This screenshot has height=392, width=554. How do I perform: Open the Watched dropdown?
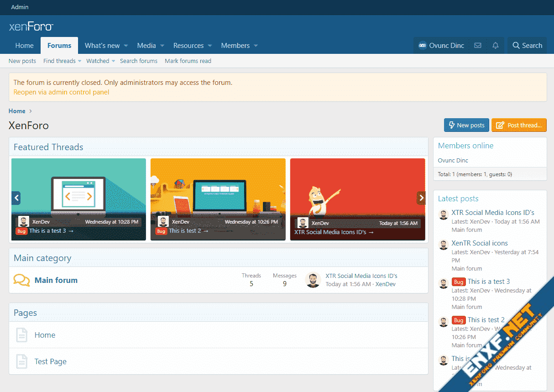(x=113, y=61)
